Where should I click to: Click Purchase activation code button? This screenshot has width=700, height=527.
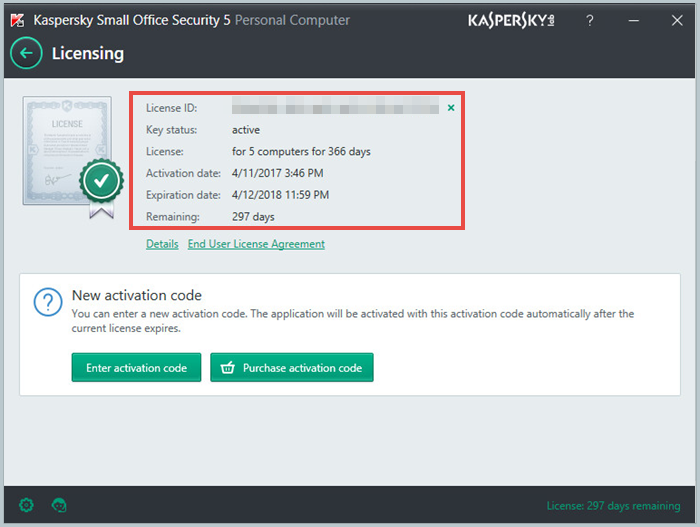(x=292, y=368)
